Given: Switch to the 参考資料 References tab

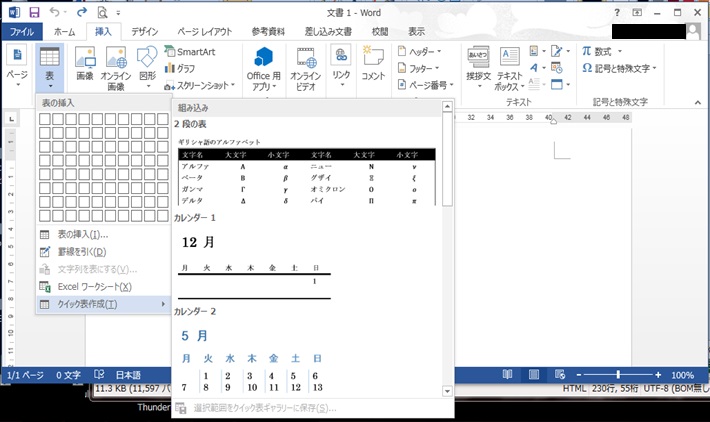Looking at the screenshot, I should pos(268,32).
